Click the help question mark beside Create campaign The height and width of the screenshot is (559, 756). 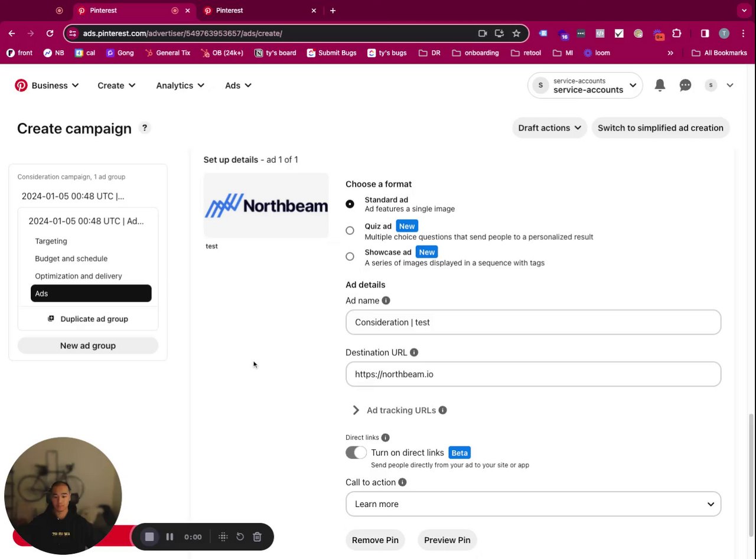coord(144,128)
